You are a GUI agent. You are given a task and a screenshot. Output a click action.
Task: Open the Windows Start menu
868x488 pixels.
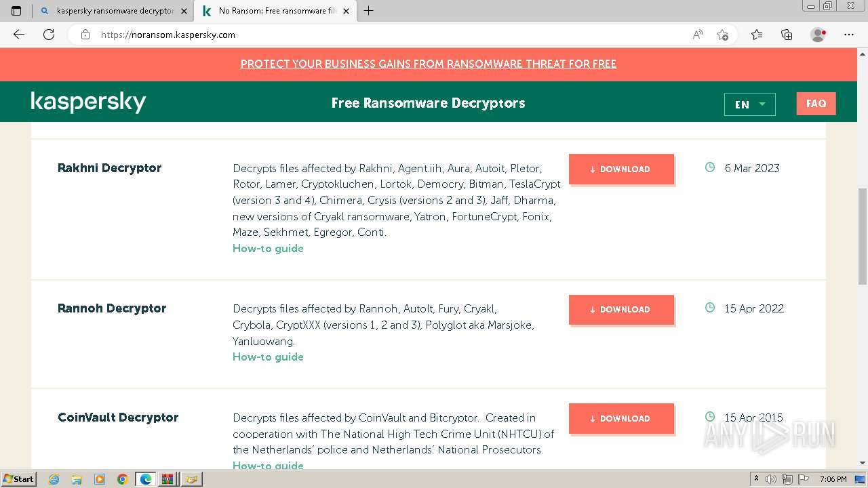[18, 479]
